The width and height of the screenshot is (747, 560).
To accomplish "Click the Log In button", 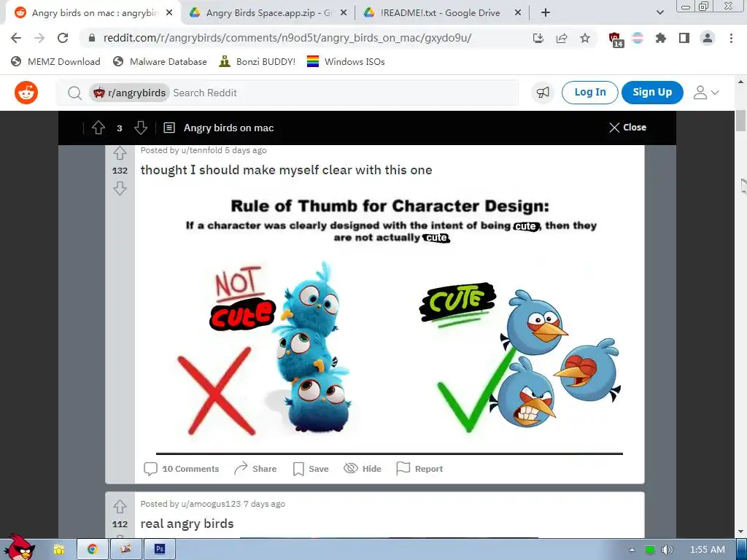I will [589, 93].
